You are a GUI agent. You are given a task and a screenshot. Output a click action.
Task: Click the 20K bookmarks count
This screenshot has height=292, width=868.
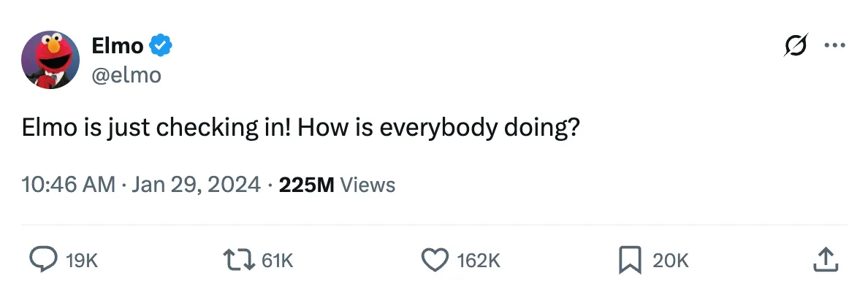670,260
